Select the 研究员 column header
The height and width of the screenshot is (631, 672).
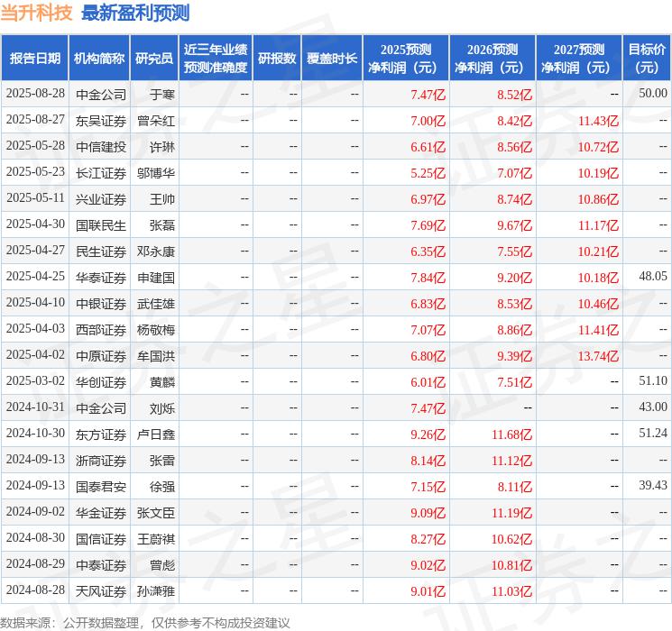click(154, 59)
